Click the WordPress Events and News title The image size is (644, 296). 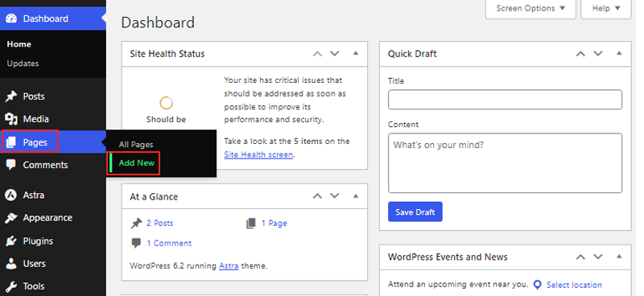(x=448, y=257)
